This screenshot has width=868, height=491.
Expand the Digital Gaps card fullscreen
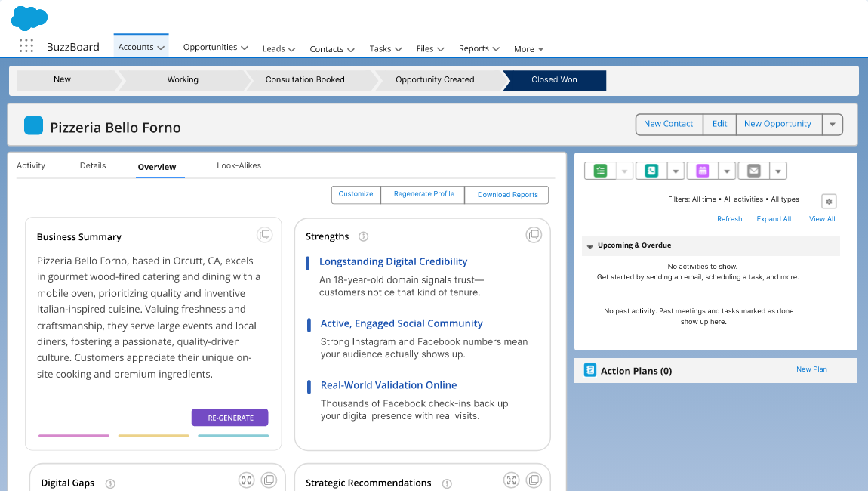(246, 480)
